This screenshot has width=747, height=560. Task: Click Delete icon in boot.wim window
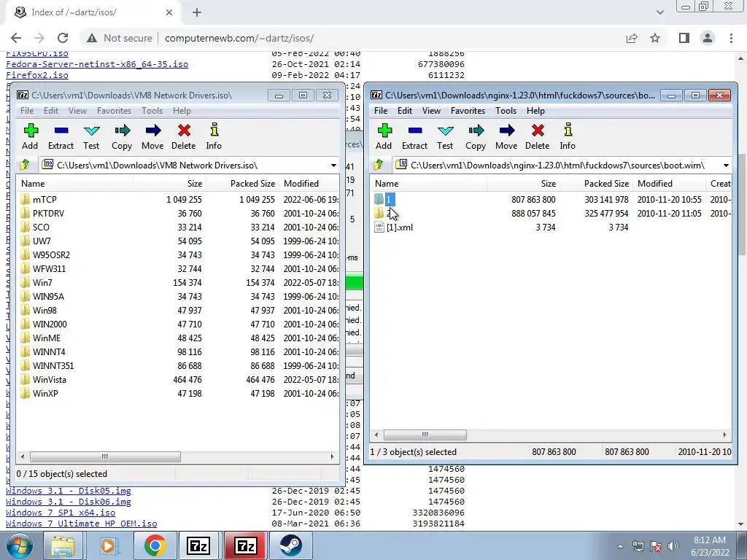click(x=538, y=131)
